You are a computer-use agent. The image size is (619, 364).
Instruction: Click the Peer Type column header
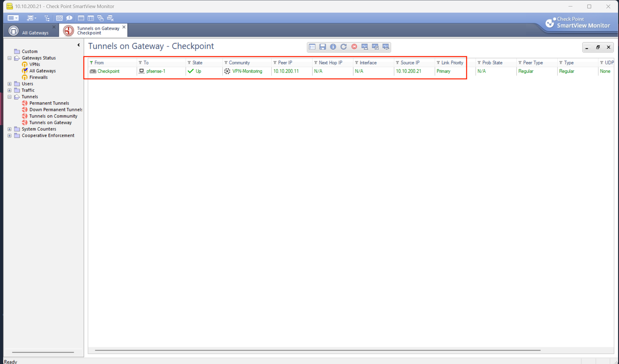(x=537, y=63)
